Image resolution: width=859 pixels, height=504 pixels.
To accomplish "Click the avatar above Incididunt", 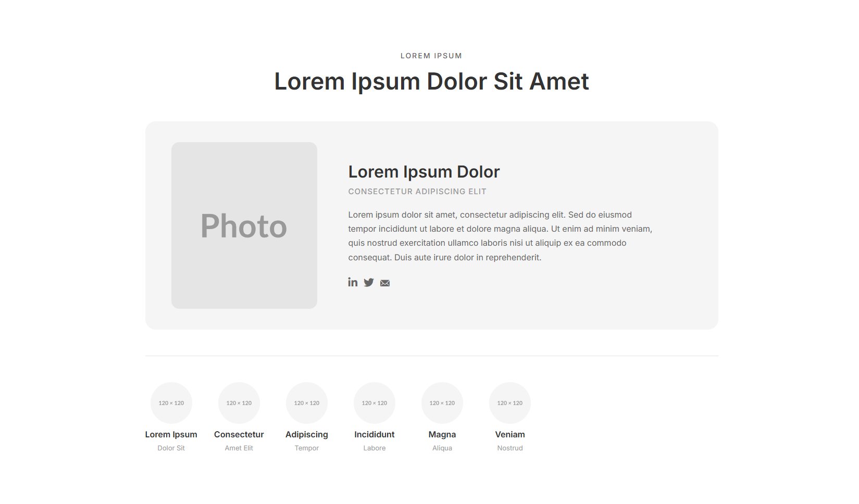I will pos(375,403).
